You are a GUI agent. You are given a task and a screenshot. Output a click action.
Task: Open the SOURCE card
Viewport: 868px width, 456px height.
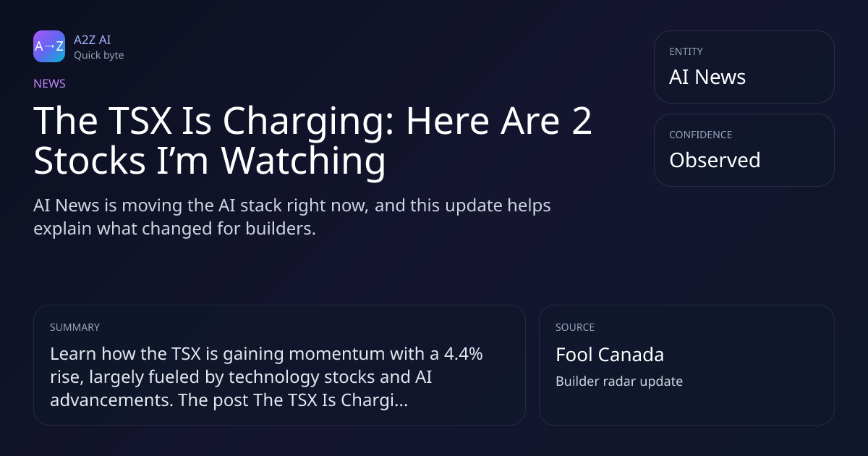686,365
